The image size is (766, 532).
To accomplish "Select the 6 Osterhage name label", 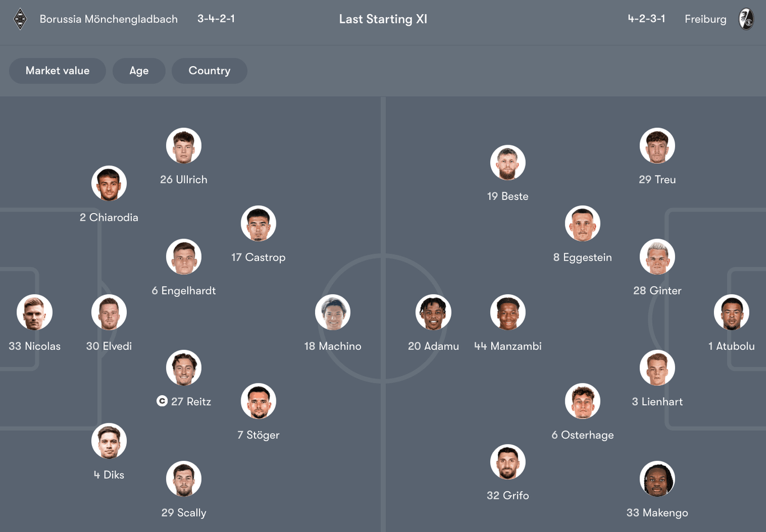I will [583, 435].
